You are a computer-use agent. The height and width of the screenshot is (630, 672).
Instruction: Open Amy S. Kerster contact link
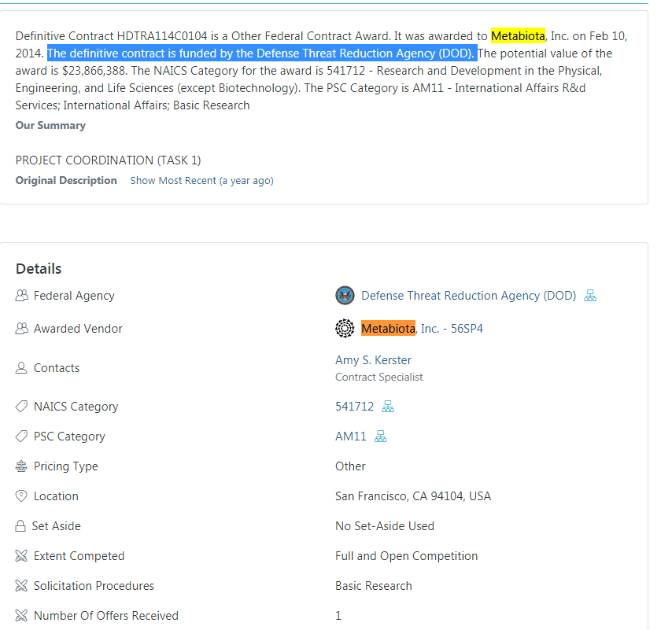tap(373, 360)
